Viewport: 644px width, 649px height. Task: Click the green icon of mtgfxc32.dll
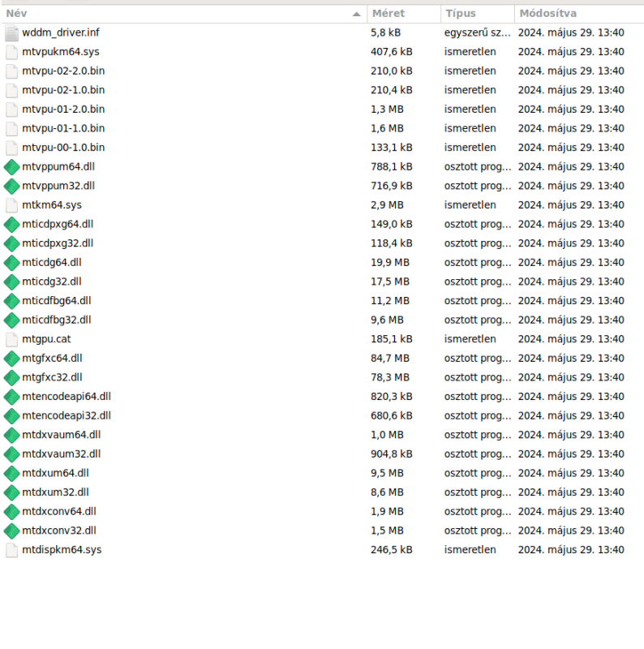(11, 377)
